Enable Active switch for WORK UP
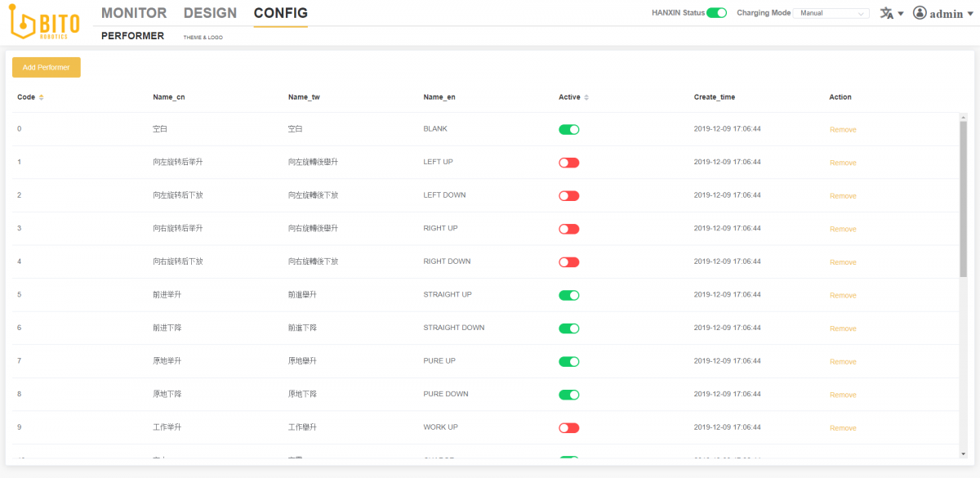The height and width of the screenshot is (478, 980). click(569, 427)
